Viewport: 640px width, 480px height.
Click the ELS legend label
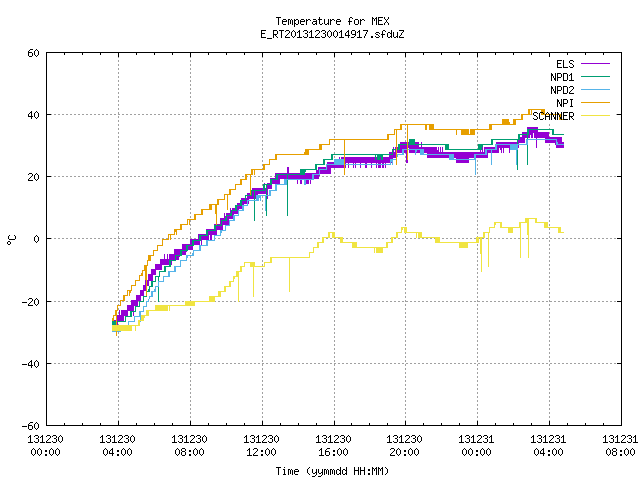pos(565,64)
